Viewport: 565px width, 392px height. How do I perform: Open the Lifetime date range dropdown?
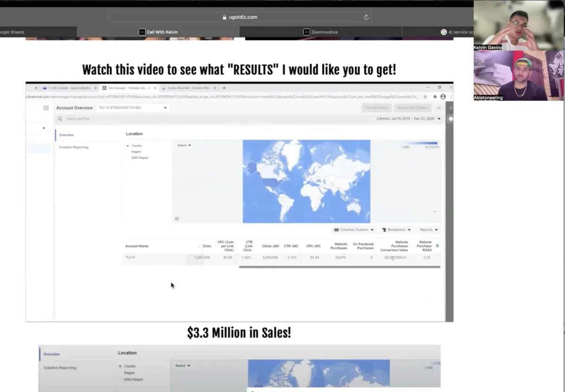409,119
